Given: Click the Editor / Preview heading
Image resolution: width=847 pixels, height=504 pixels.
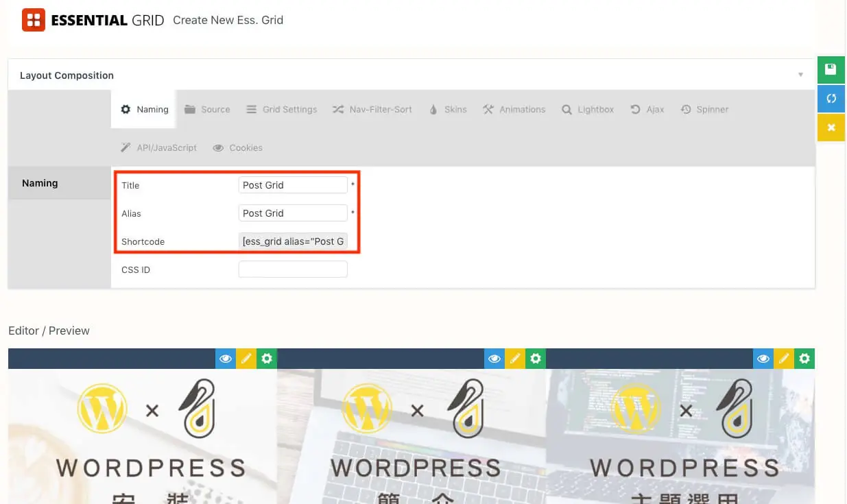Looking at the screenshot, I should (x=49, y=331).
